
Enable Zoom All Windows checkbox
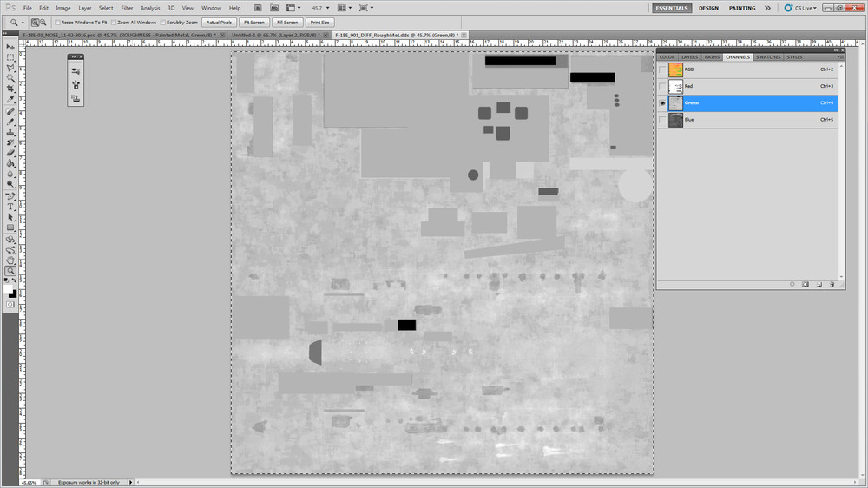tap(114, 23)
